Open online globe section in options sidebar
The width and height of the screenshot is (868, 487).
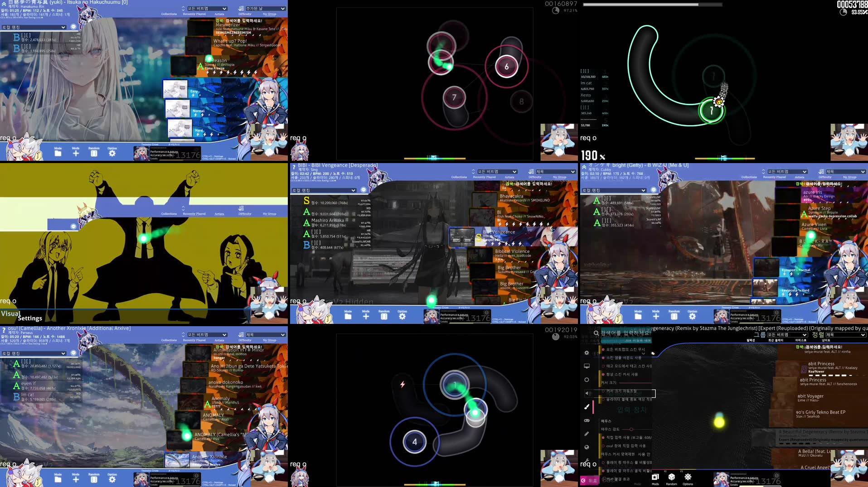click(587, 447)
